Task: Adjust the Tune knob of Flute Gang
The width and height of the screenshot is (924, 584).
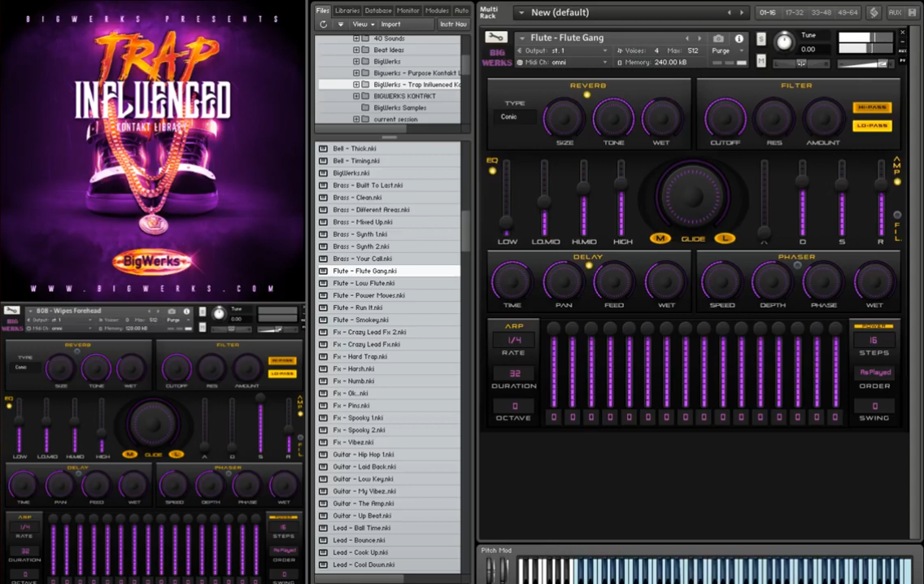Action: coord(784,41)
